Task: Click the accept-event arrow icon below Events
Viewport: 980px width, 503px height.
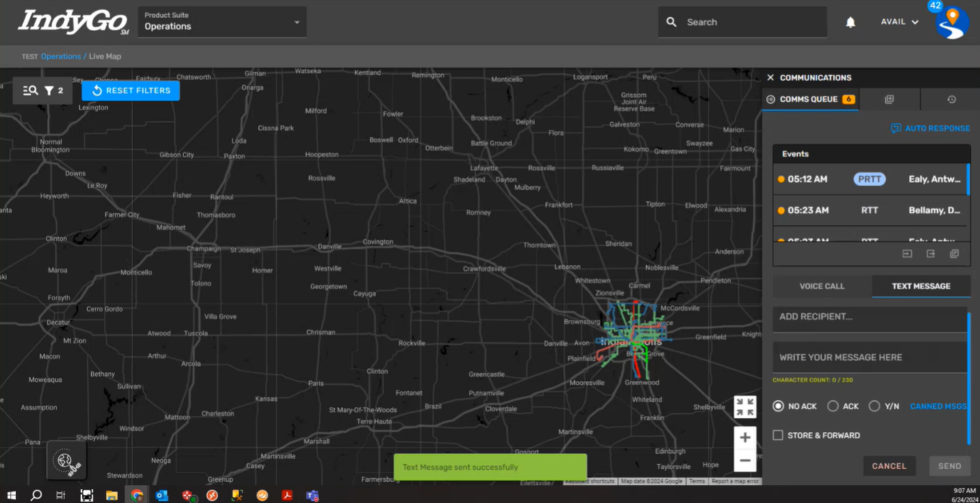Action: pos(907,254)
